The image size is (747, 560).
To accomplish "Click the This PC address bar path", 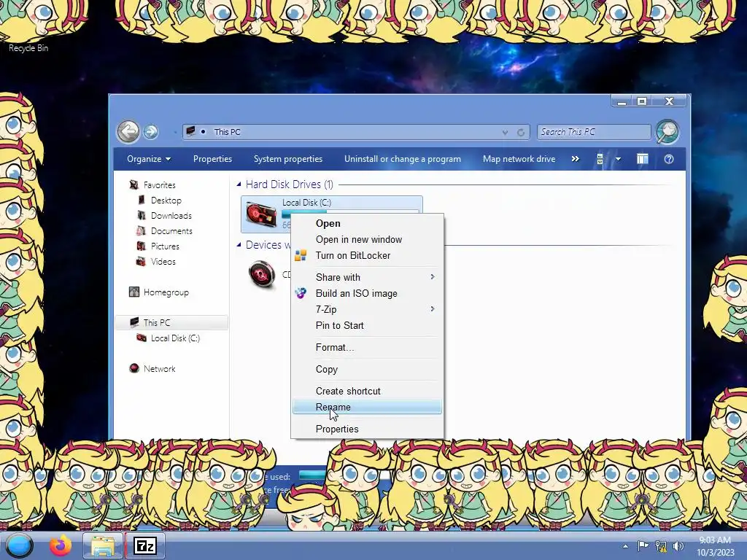I will [x=227, y=132].
